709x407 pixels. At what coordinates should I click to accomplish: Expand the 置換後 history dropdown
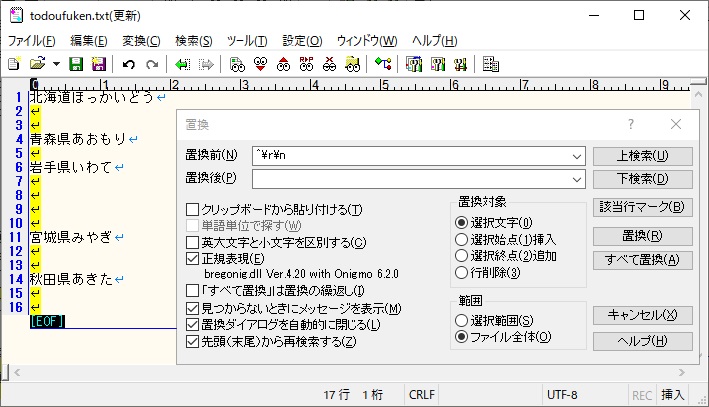point(577,180)
